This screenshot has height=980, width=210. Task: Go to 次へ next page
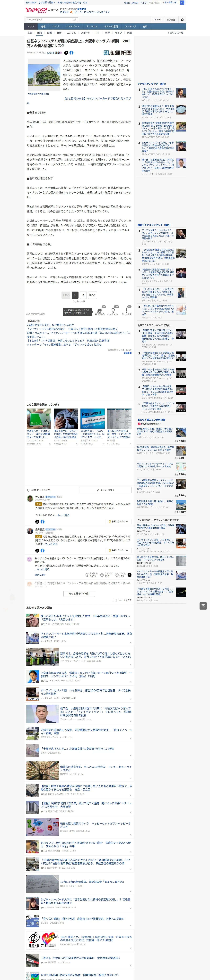(92, 295)
